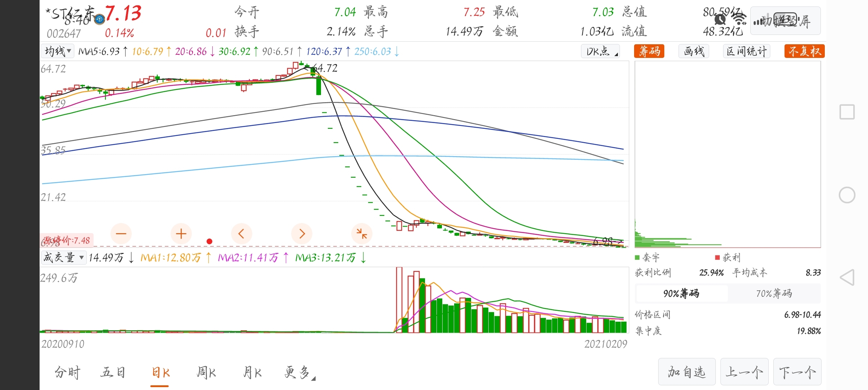The image size is (868, 390).
Task: Tap the Android square recent-apps icon
Action: [x=847, y=112]
